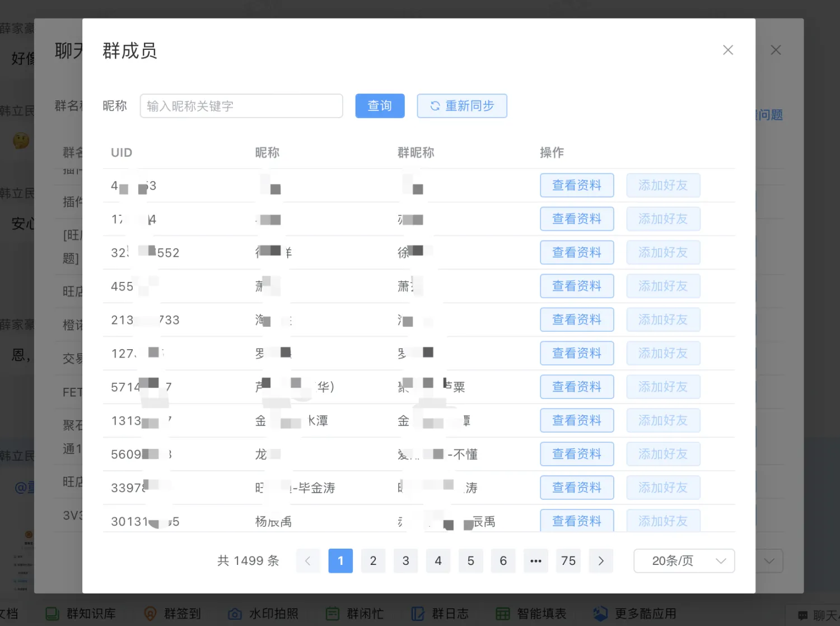View profile for UID 213…733

coord(577,319)
